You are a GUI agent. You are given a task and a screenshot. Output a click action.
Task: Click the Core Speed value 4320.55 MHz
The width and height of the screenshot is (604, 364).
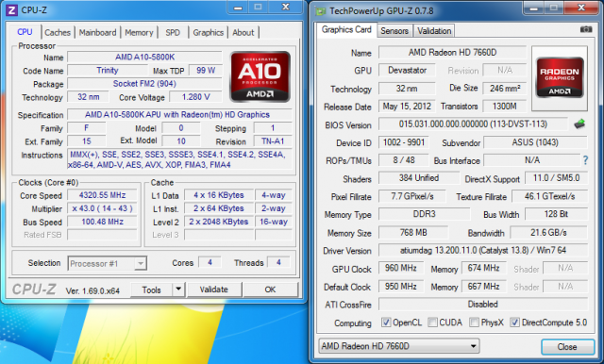point(102,195)
